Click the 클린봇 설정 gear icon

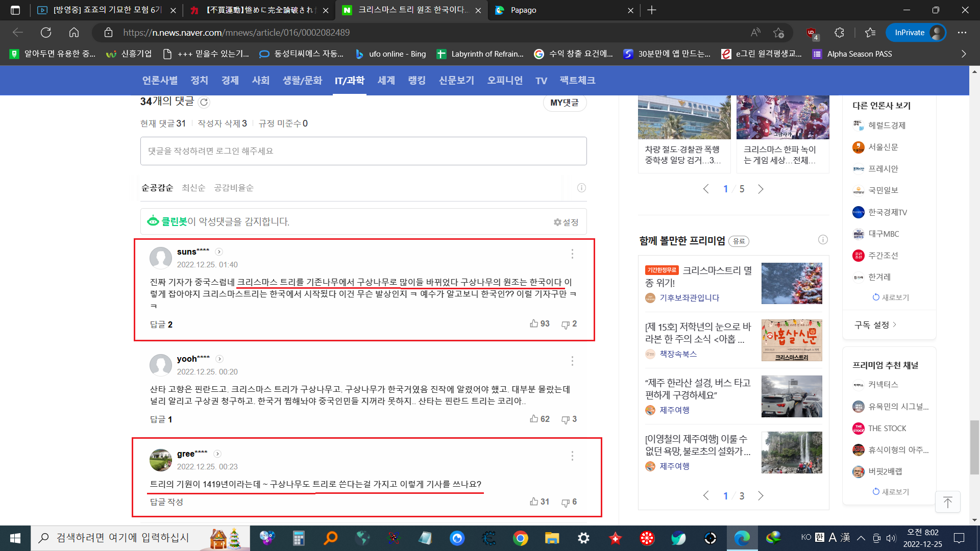[557, 222]
